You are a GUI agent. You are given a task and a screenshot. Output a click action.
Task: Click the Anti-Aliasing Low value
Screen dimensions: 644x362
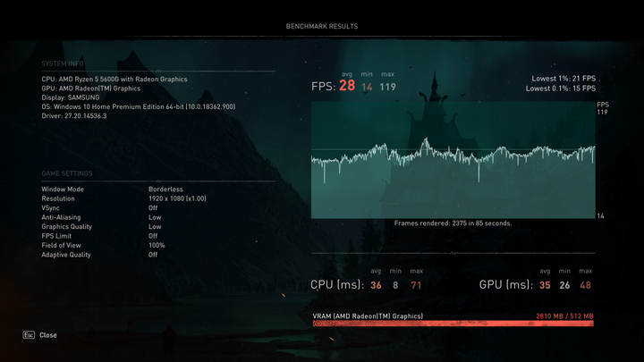(155, 217)
